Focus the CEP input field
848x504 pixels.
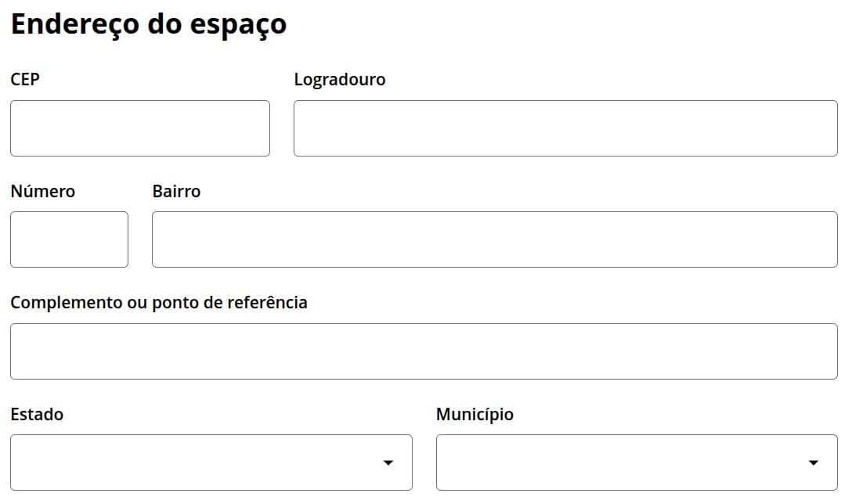point(140,128)
